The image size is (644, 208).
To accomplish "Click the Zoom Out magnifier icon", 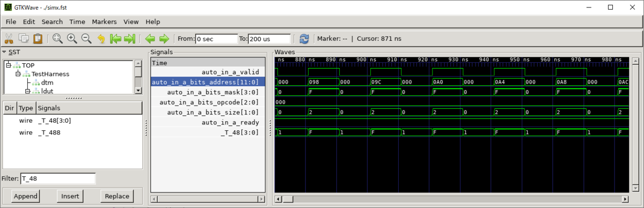I will [x=86, y=39].
